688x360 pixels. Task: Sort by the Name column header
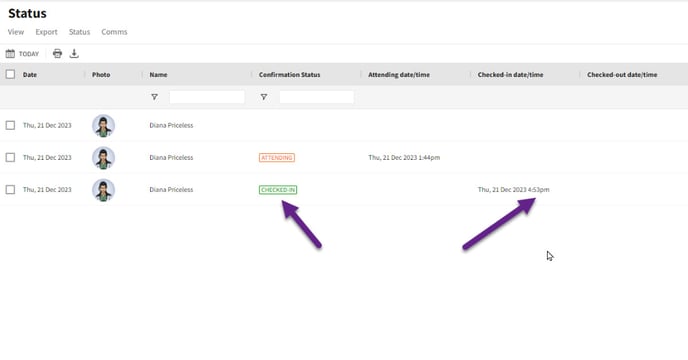pos(158,75)
